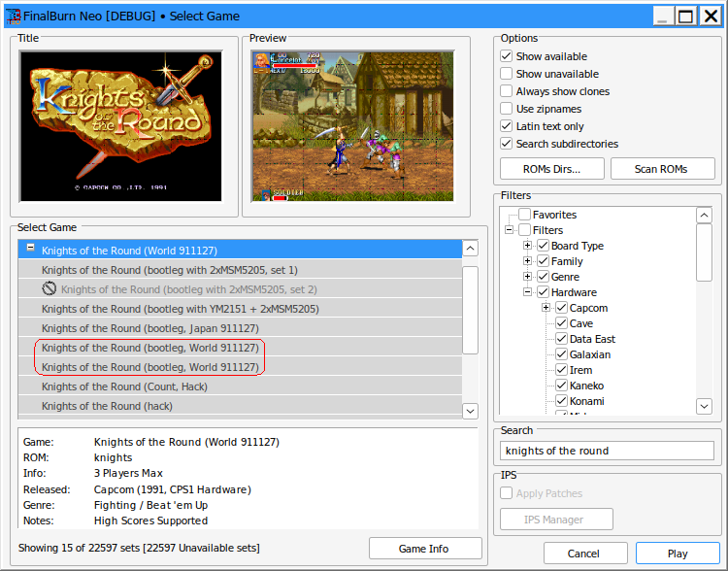728x571 pixels.
Task: Click the Cancel button
Action: click(x=585, y=554)
